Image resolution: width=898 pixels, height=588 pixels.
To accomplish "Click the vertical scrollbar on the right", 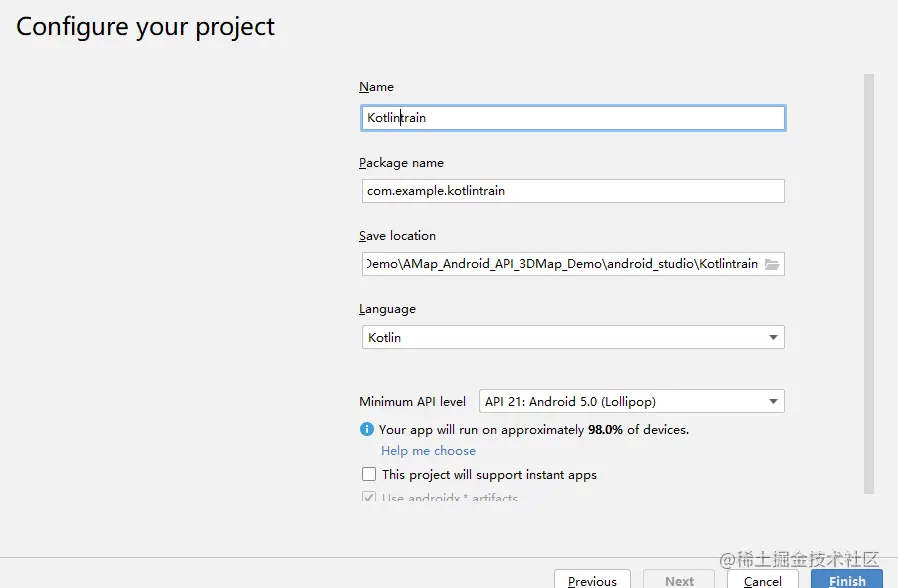I will pos(869,280).
